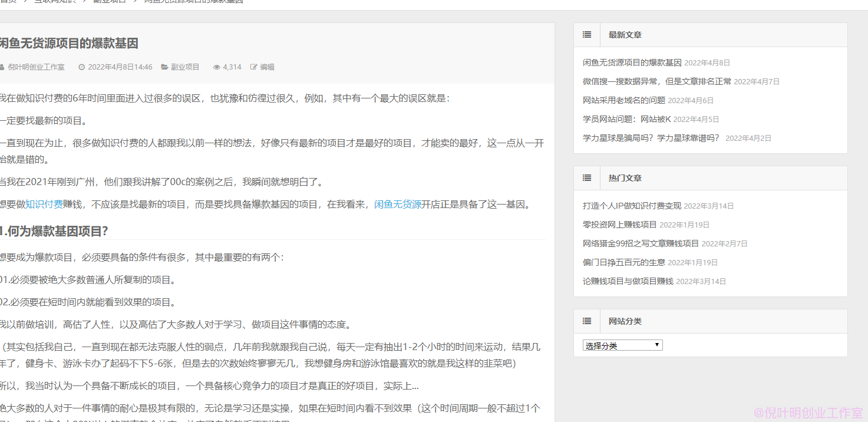868x422 pixels.
Task: Open popular post 打造个人IP做知识付费变现
Action: pos(632,206)
